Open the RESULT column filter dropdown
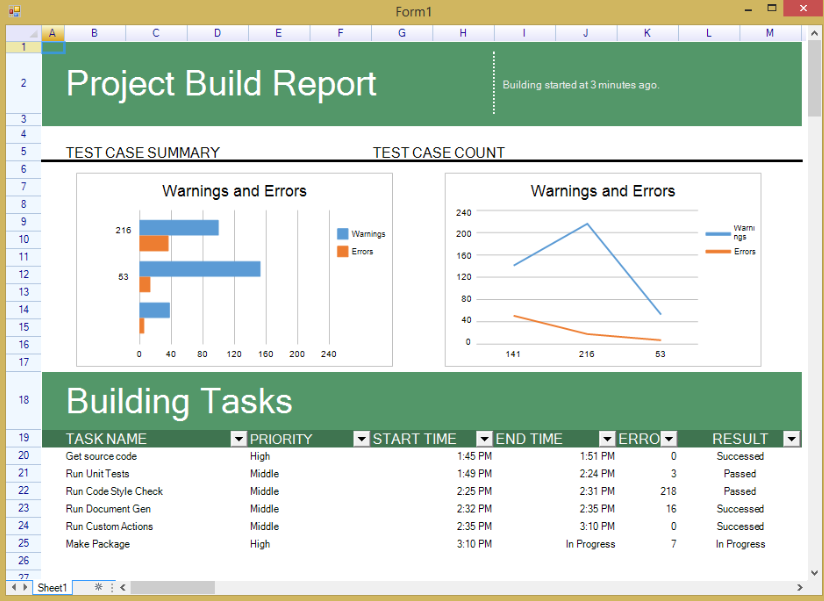Image resolution: width=824 pixels, height=601 pixels. 791,438
